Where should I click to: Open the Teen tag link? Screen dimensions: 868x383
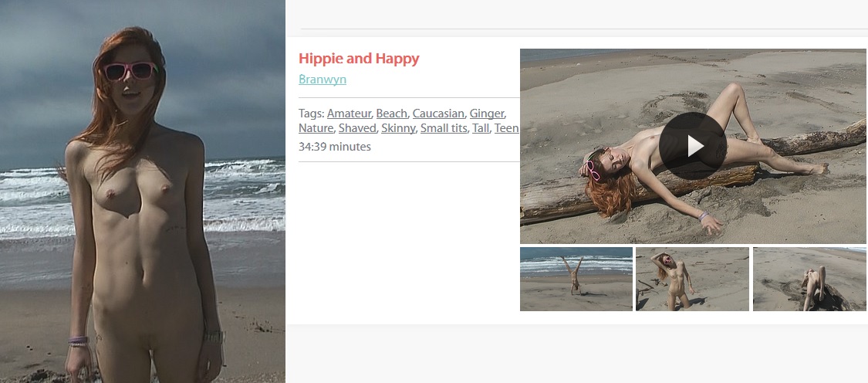click(506, 128)
